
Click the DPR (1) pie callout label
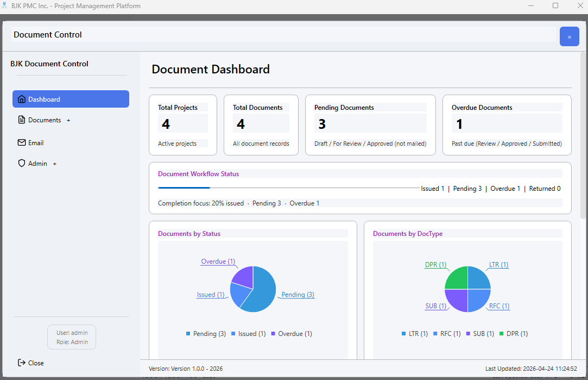435,265
